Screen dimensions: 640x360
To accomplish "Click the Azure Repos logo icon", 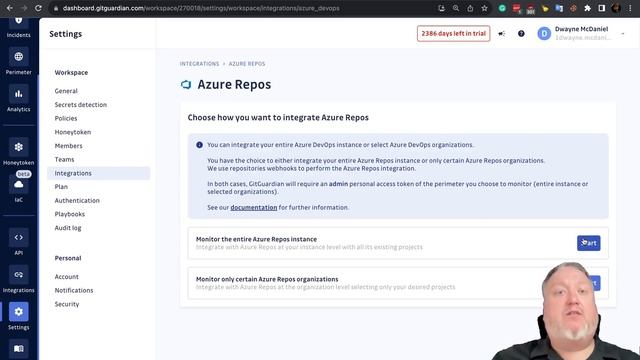I will pyautogui.click(x=186, y=84).
